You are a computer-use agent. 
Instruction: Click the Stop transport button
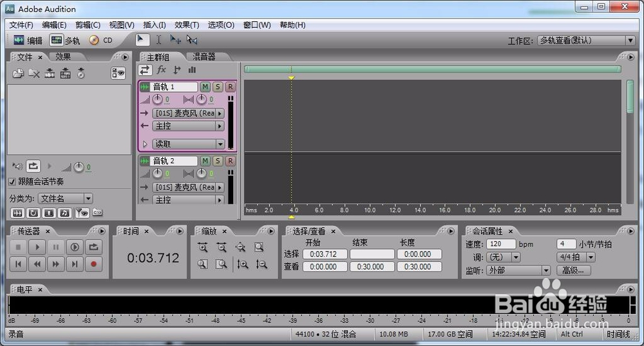click(18, 247)
